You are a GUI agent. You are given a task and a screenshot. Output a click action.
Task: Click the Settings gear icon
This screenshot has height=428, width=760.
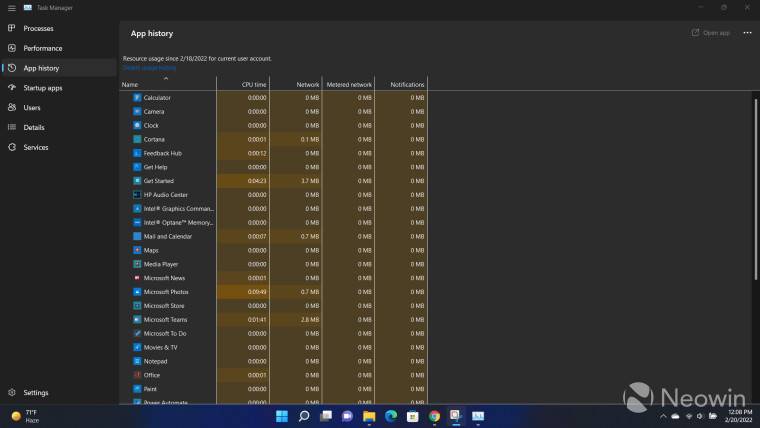coord(12,393)
